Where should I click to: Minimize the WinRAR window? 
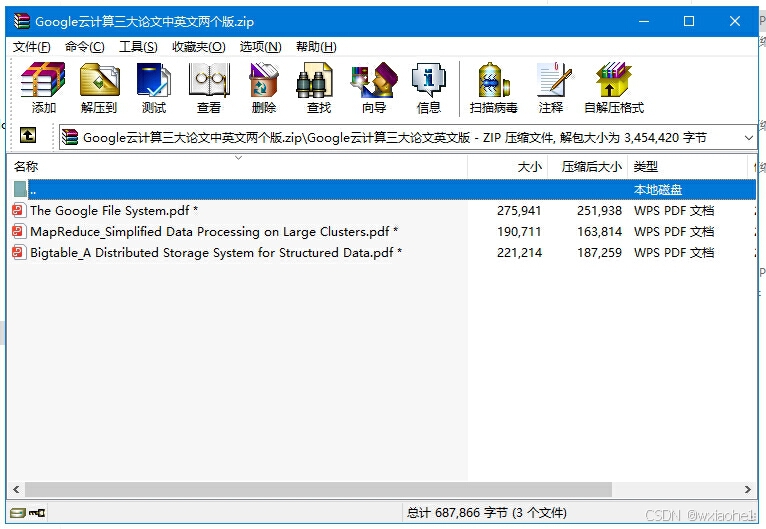[644, 21]
